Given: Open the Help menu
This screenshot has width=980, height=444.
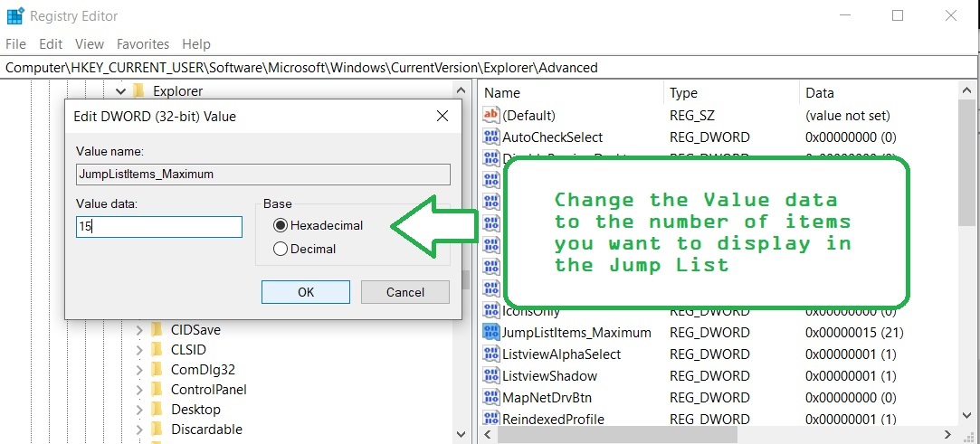Looking at the screenshot, I should (x=196, y=43).
